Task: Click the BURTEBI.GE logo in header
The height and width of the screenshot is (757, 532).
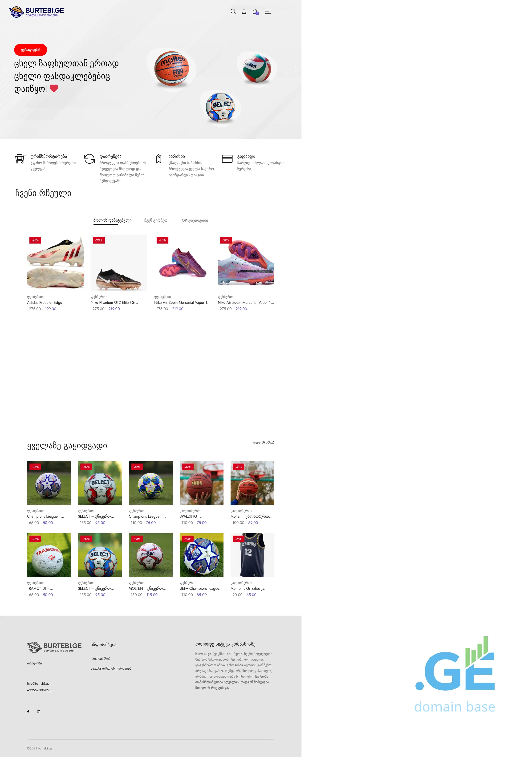Action: tap(37, 12)
